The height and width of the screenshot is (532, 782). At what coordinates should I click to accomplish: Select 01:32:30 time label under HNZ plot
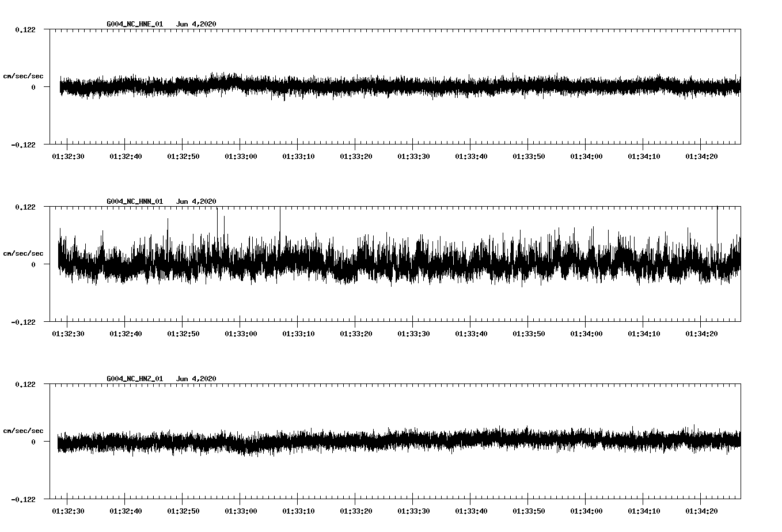click(x=68, y=511)
